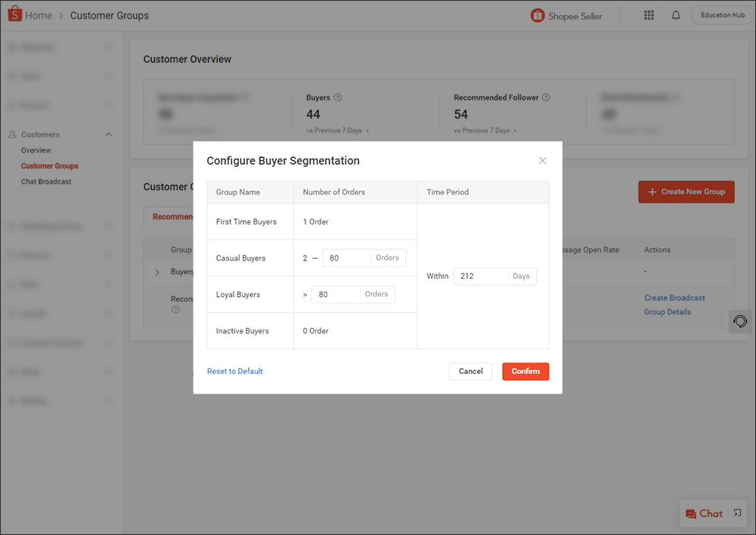
Task: Click the customer support headset icon
Action: 740,321
